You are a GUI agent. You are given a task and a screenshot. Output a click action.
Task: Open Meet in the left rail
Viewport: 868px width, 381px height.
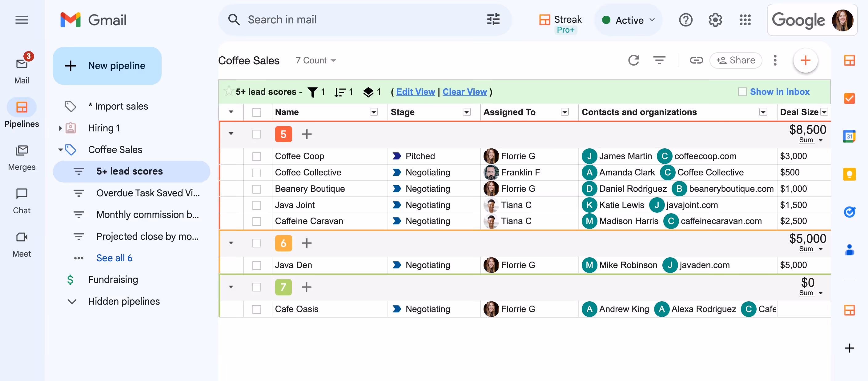pos(22,245)
